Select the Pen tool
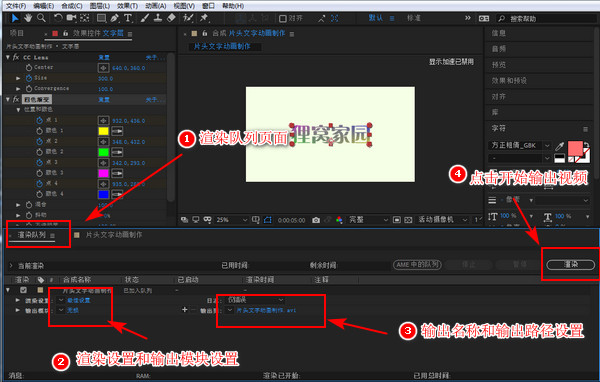The image size is (600, 382). (x=114, y=18)
